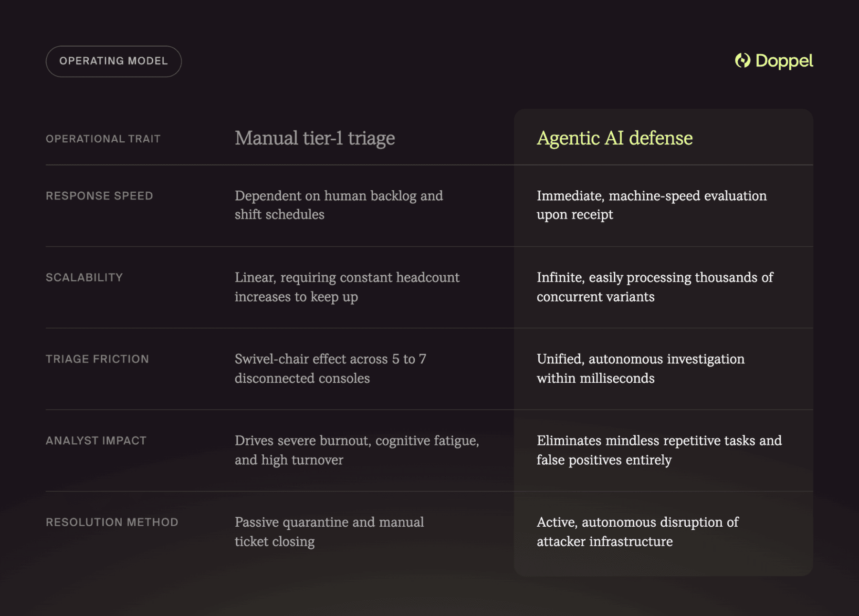Screen dimensions: 859x616
Task: Click 'Dependent on human backlog and shift schedules'
Action: coord(339,205)
